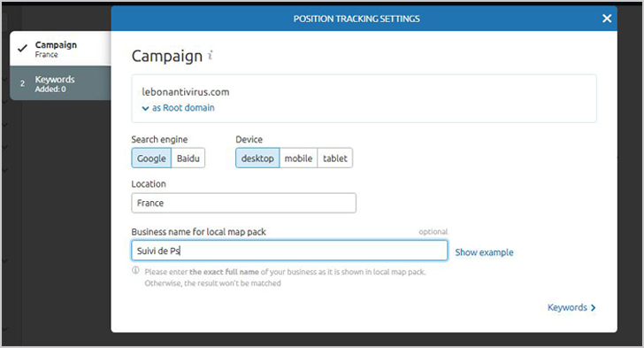Click the info icon next to Campaign heading
The width and height of the screenshot is (644, 348).
(211, 55)
